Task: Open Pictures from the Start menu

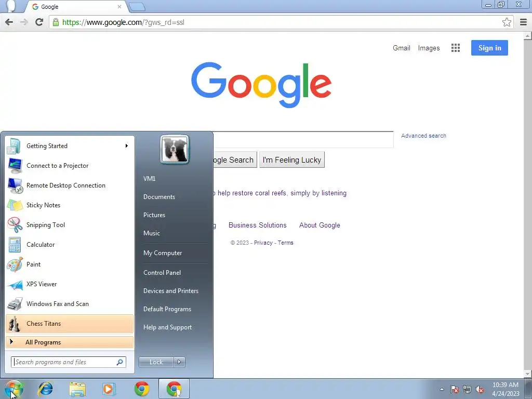Action: [154, 215]
